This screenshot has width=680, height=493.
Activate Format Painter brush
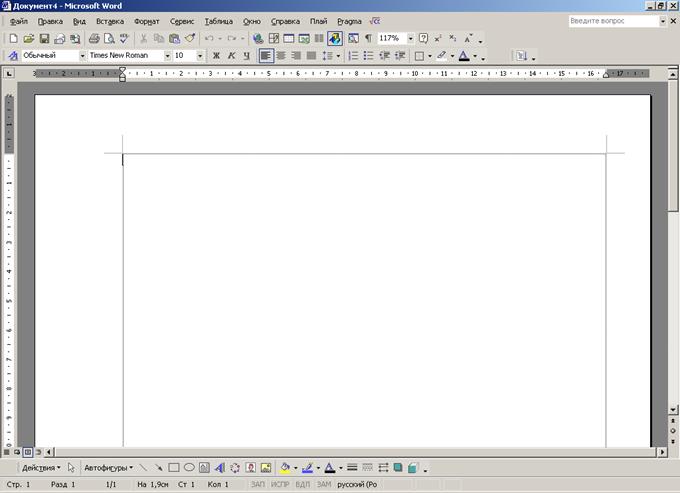pos(190,39)
